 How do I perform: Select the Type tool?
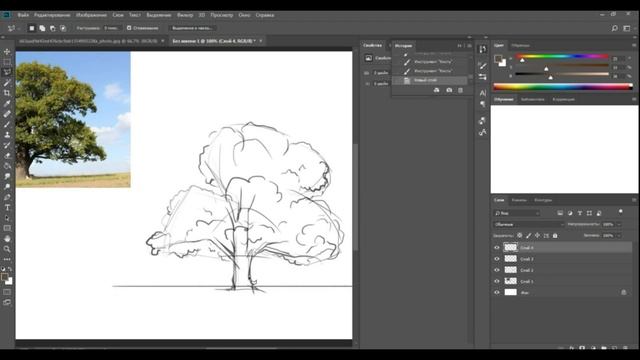pyautogui.click(x=7, y=207)
